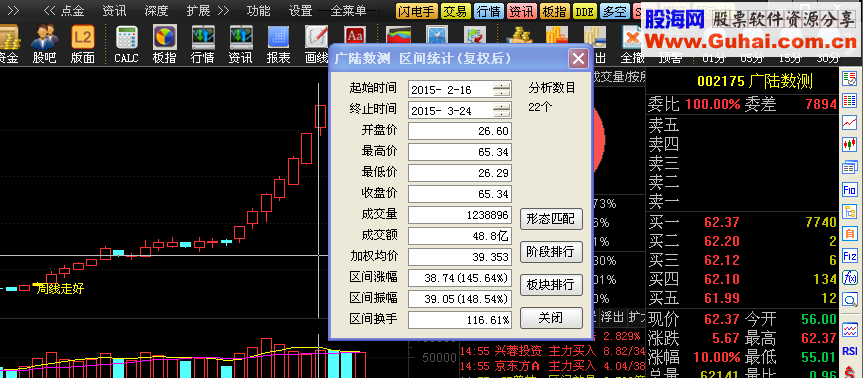Click the 区间涨幅 value 38.74(145.64%)
Image resolution: width=863 pixels, height=378 pixels.
(460, 278)
